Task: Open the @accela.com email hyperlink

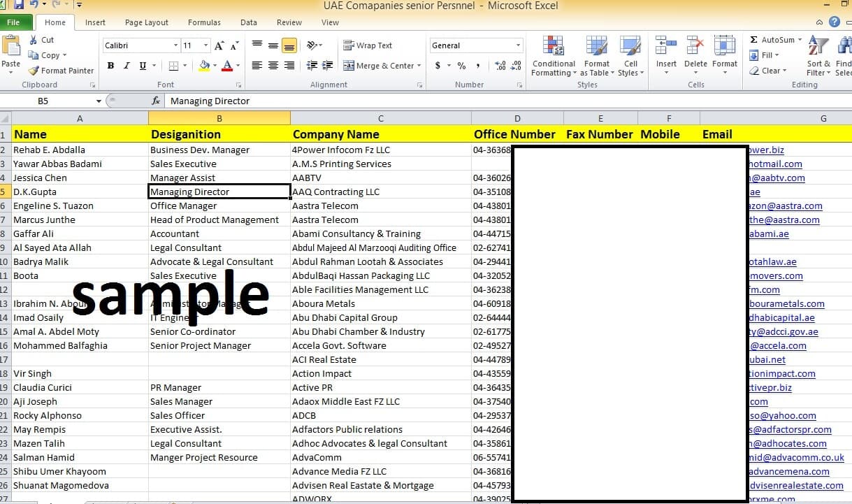Action: click(x=778, y=345)
